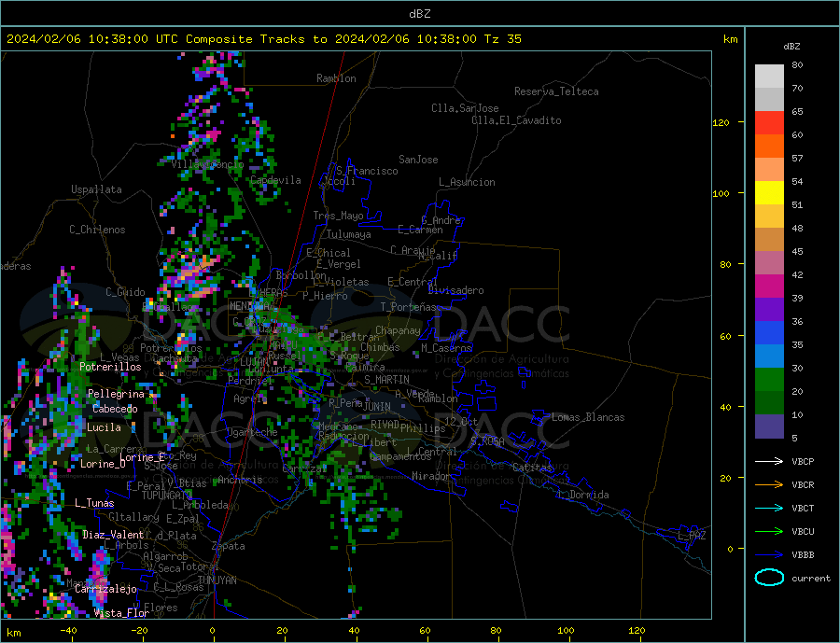Click the dBZ title at top center

coord(419,14)
